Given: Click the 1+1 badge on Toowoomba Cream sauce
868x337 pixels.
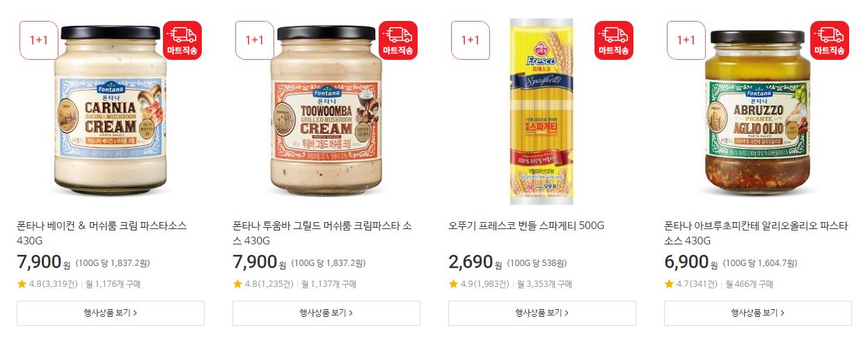Looking at the screenshot, I should [x=255, y=40].
